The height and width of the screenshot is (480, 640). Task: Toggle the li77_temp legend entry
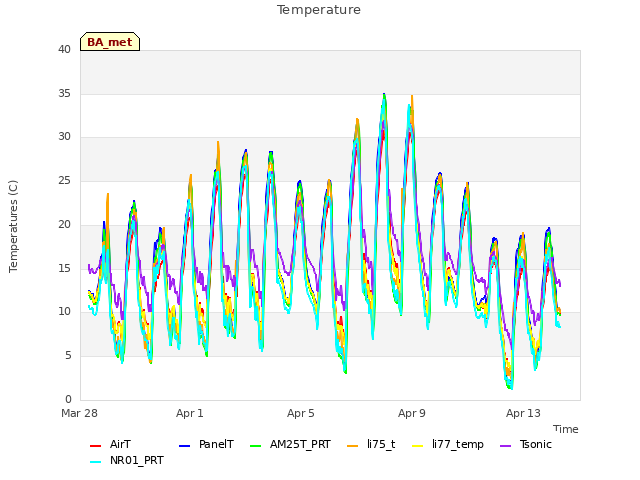pyautogui.click(x=448, y=444)
